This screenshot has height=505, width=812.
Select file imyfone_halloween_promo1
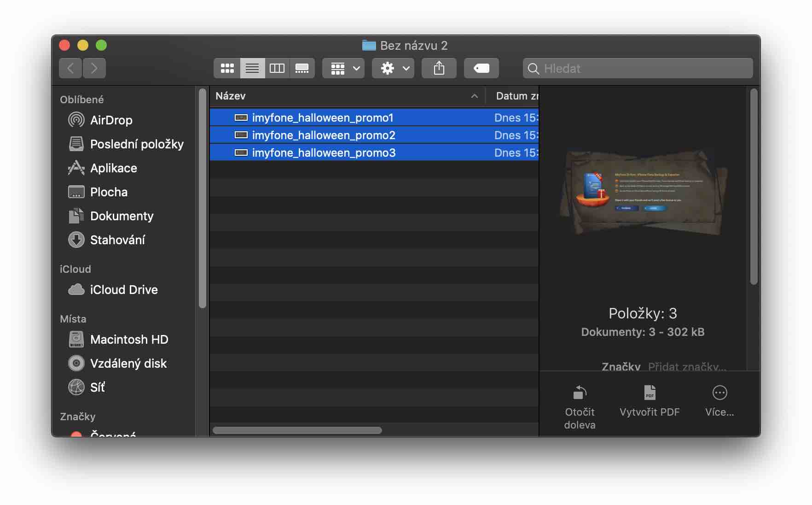[374, 117]
